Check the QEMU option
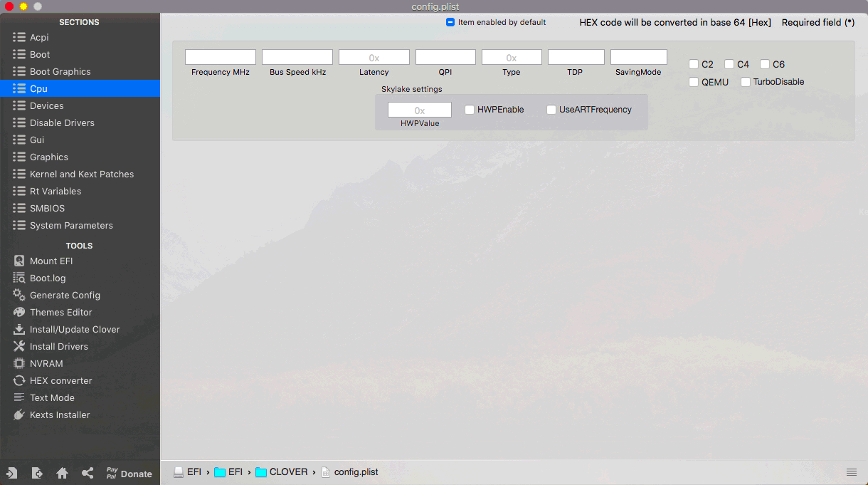Image resolution: width=868 pixels, height=485 pixels. (694, 82)
